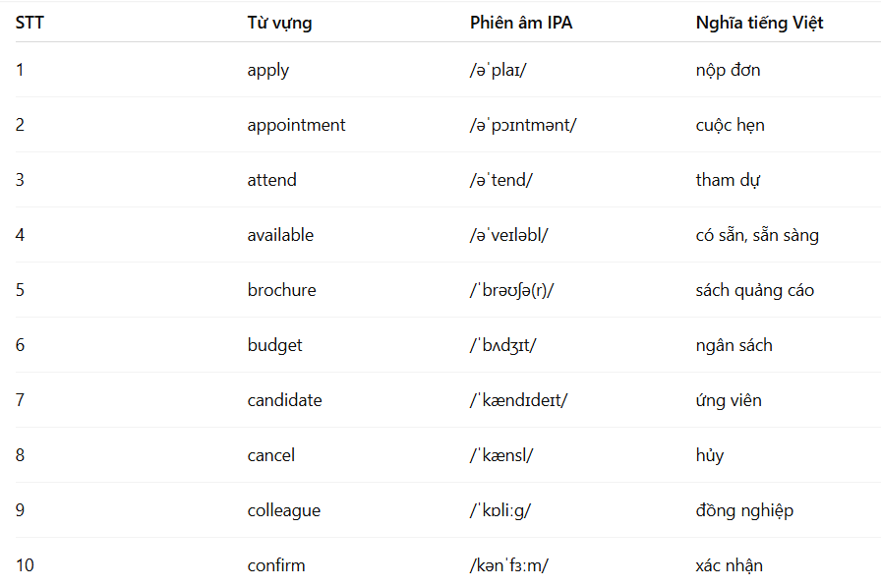Click the word brochure

[x=281, y=290]
